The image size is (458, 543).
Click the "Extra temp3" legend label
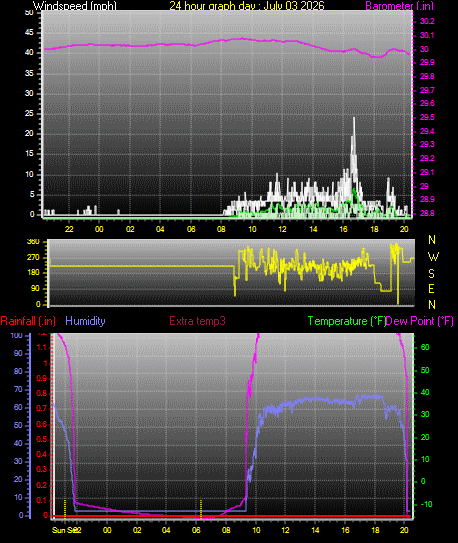point(197,321)
